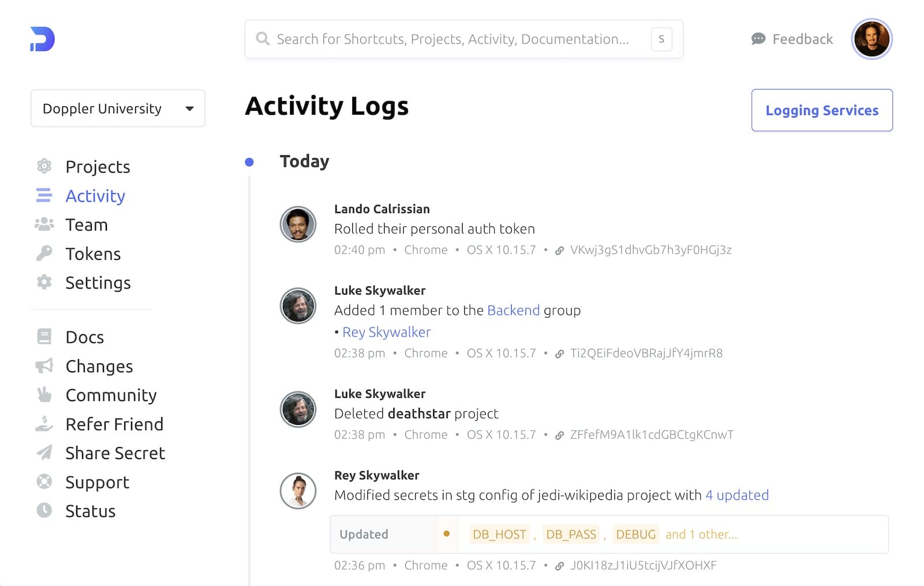The height and width of the screenshot is (586, 924).
Task: Click log ID Ti2QEiFdeoVBRajJfY4jmrR8
Action: point(646,353)
